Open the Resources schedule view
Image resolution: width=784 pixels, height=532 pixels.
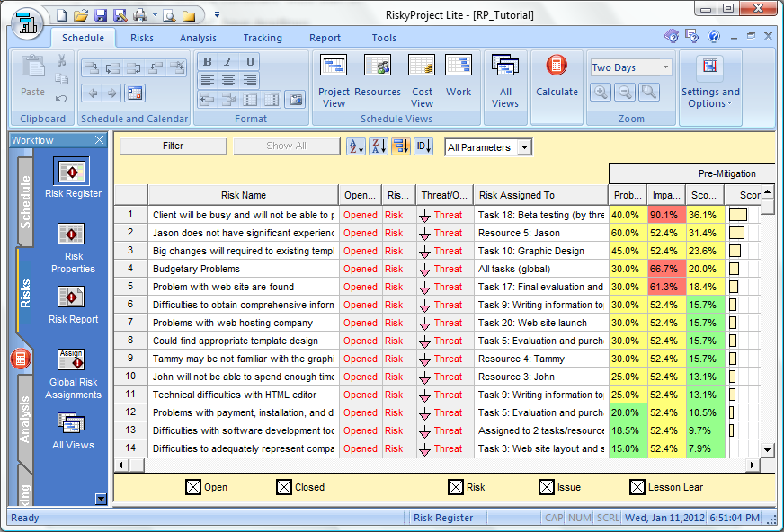click(x=378, y=75)
